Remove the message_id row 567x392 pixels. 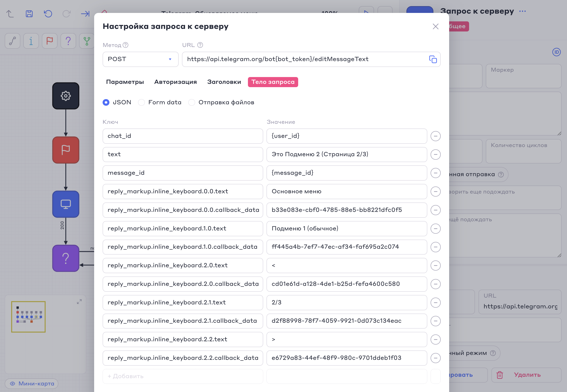click(x=436, y=173)
